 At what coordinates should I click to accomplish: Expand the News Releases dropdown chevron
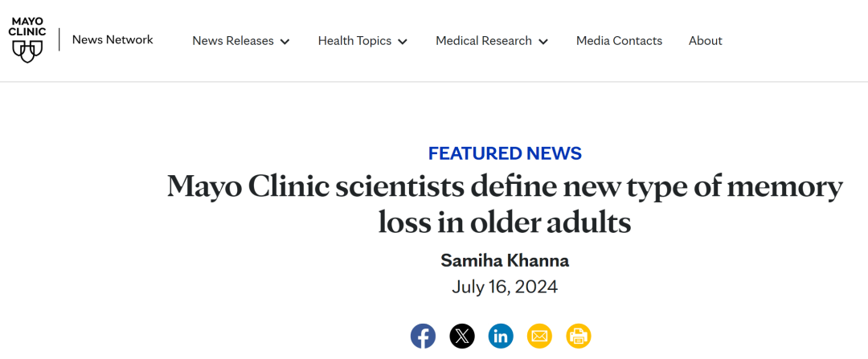point(285,42)
